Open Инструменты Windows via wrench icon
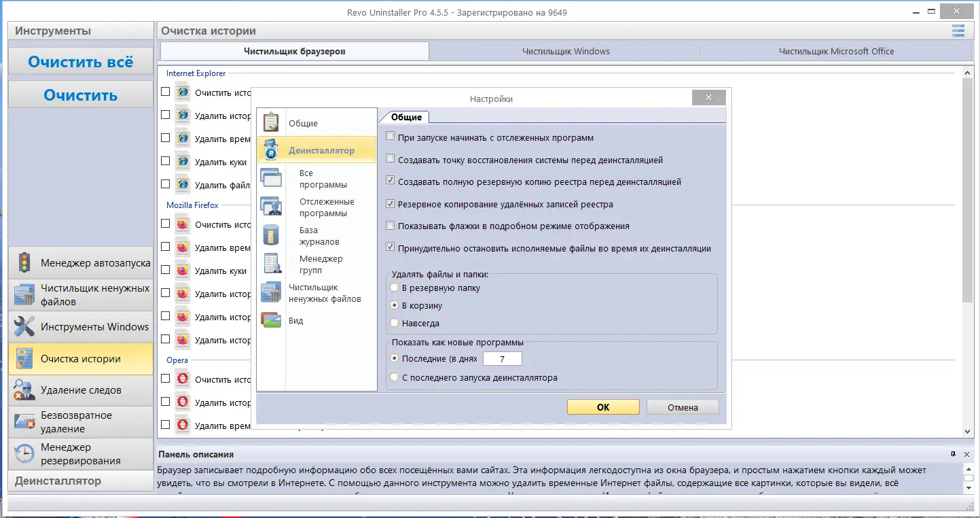Viewport: 980px width, 518px height. click(x=24, y=327)
